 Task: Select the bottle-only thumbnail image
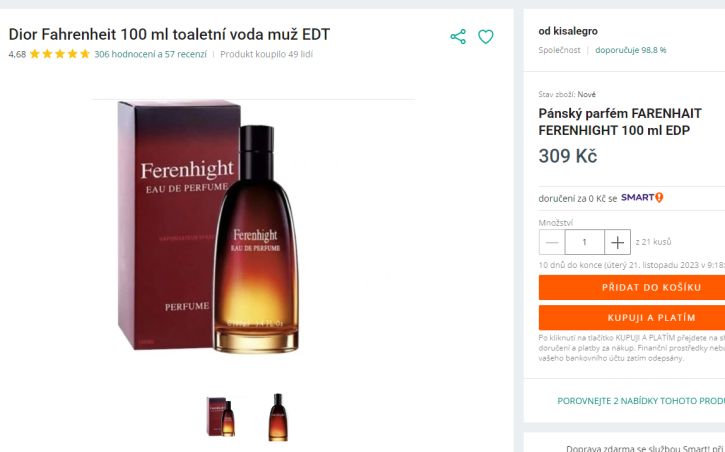[x=278, y=417]
